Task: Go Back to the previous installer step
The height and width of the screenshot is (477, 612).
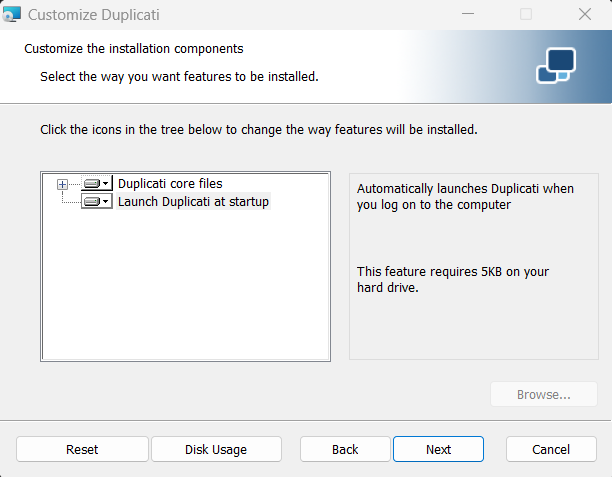Action: point(345,449)
